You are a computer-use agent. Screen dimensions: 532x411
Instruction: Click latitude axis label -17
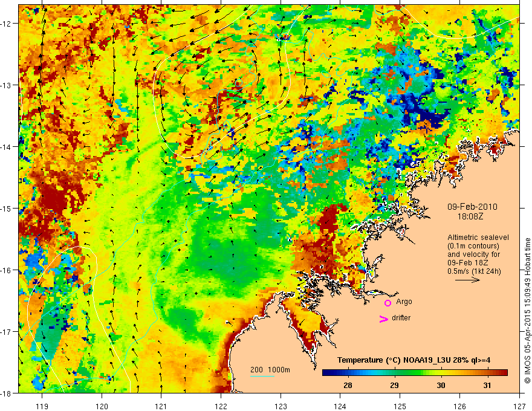coord(7,331)
